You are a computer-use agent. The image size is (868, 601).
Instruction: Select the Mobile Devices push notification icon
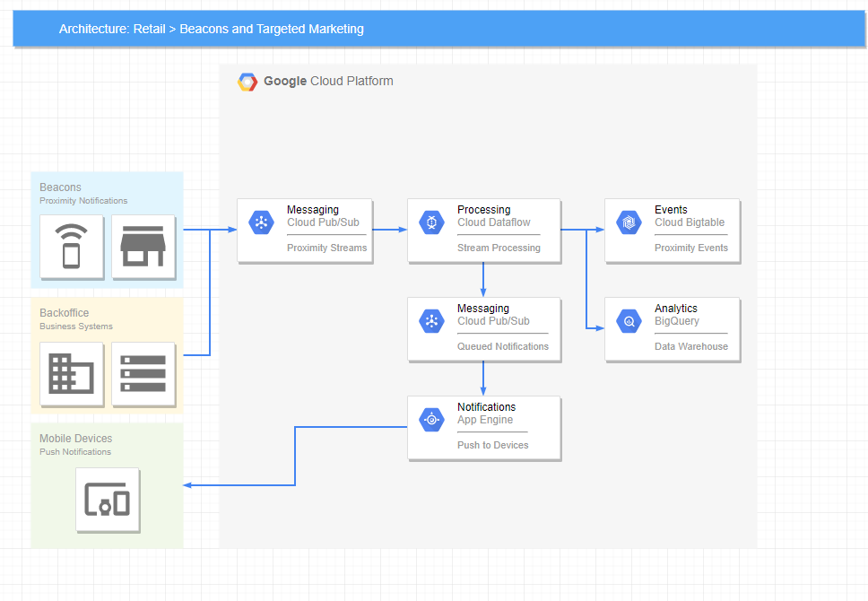[108, 500]
